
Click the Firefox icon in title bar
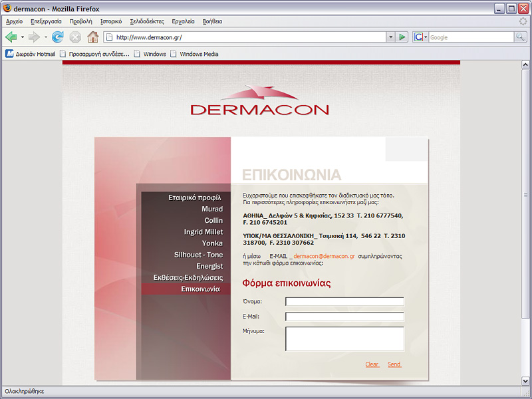(7, 8)
